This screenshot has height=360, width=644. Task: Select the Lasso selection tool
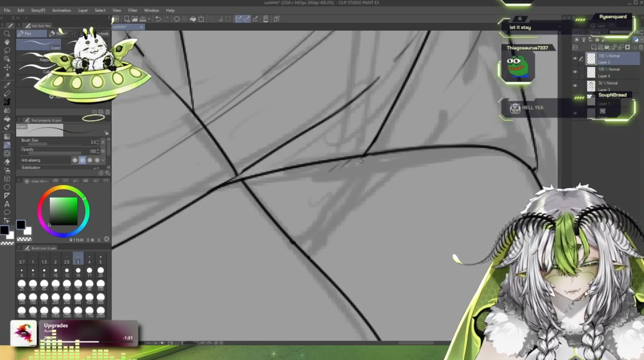(7, 50)
